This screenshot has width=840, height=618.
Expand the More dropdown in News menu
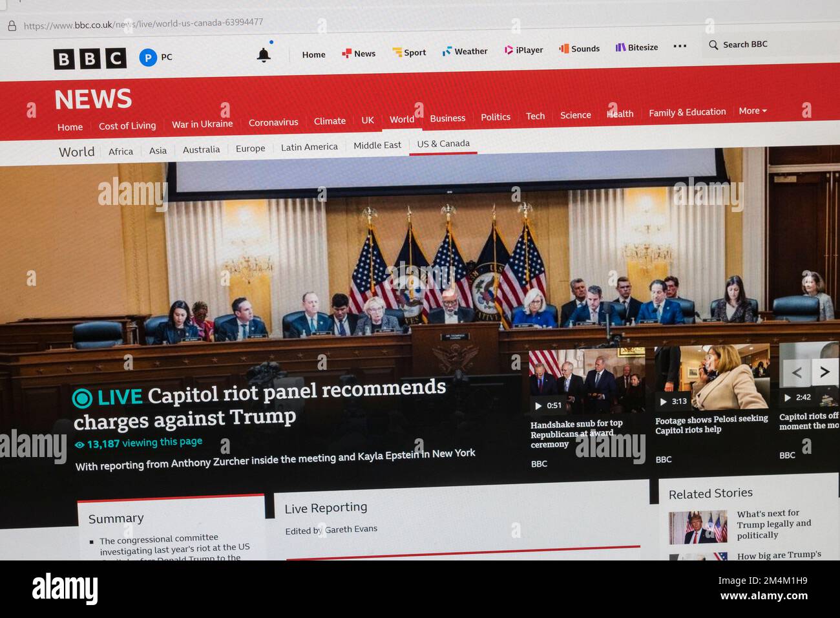coord(753,111)
